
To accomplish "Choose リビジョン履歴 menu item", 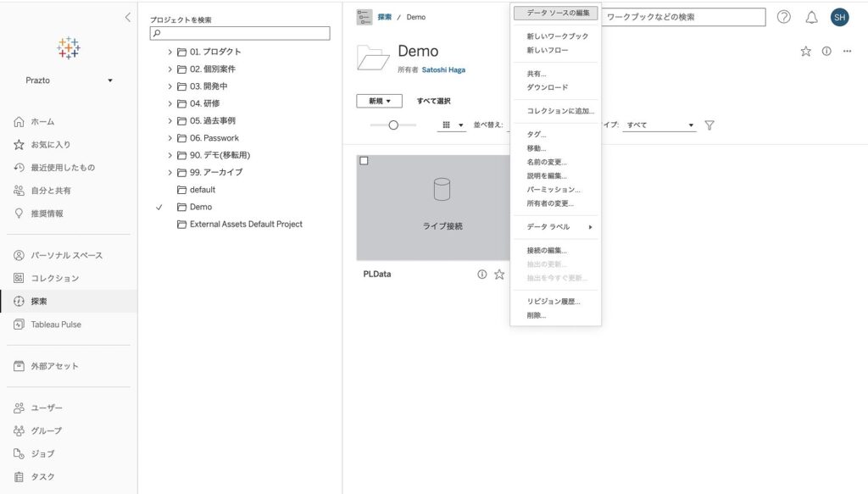I will pos(556,302).
